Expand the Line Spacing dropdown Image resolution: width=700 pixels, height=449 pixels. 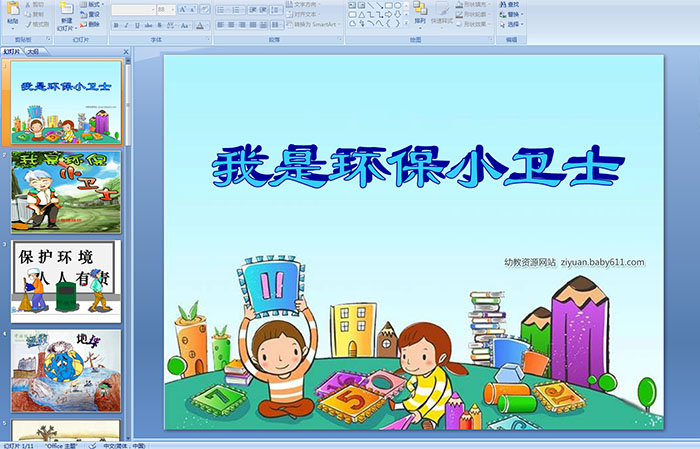tap(276, 9)
